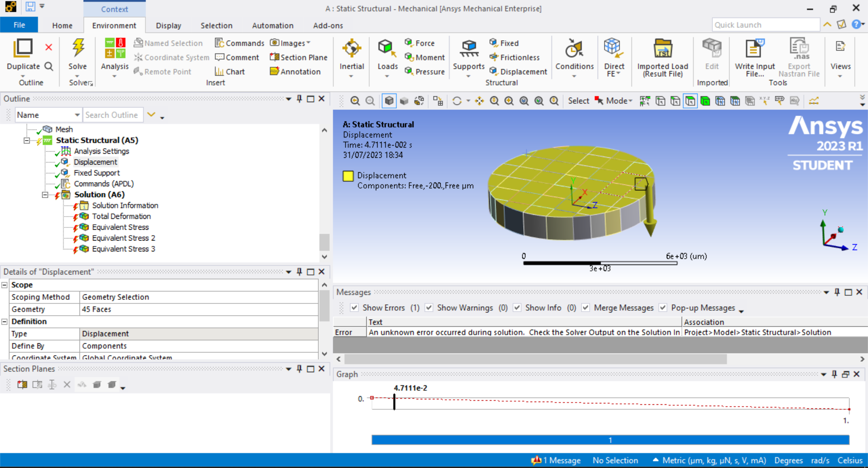Open the Inertial loads icon
The width and height of the screenshot is (868, 468).
coord(351,48)
